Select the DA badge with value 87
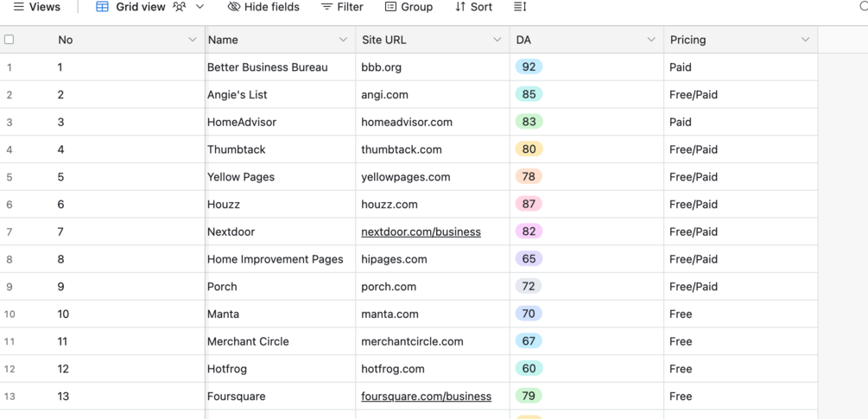The height and width of the screenshot is (419, 868). pyautogui.click(x=529, y=204)
